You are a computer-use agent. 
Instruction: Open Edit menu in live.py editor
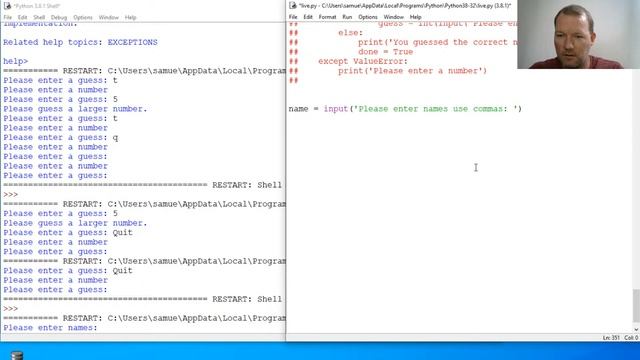point(308,17)
